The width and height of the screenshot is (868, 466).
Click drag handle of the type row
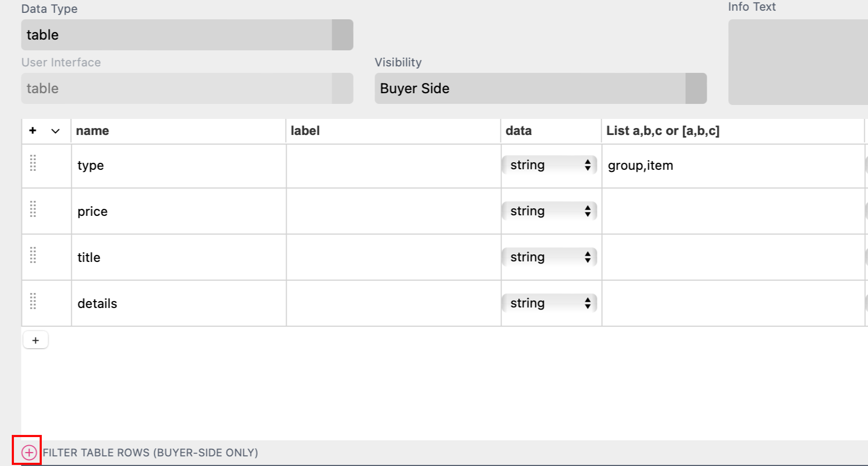click(33, 163)
